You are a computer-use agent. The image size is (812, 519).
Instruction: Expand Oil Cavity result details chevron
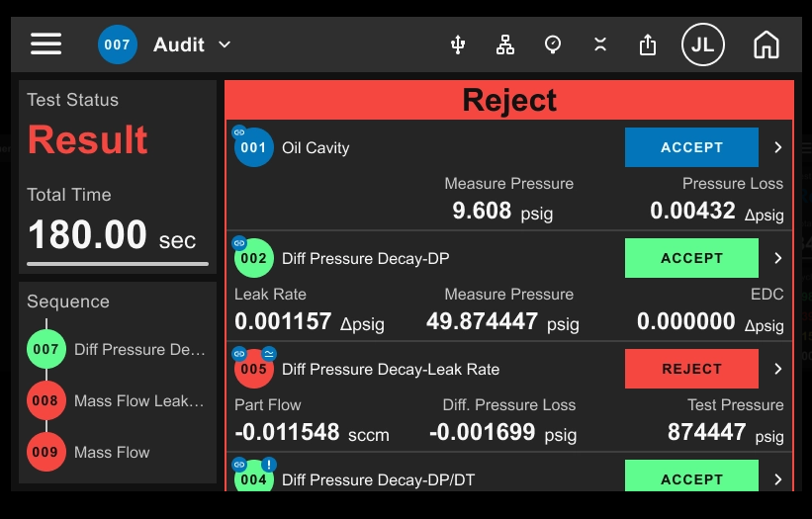(777, 147)
